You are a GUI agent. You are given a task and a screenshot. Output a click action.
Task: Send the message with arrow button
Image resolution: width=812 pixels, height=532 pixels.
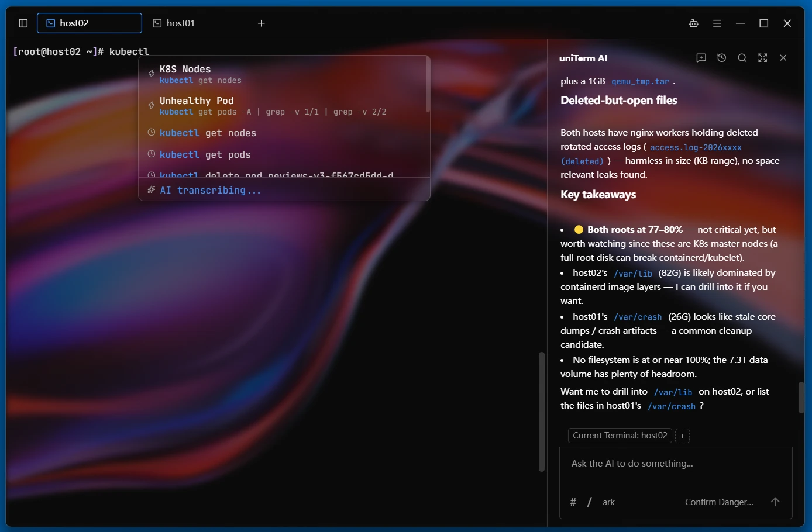coord(775,502)
